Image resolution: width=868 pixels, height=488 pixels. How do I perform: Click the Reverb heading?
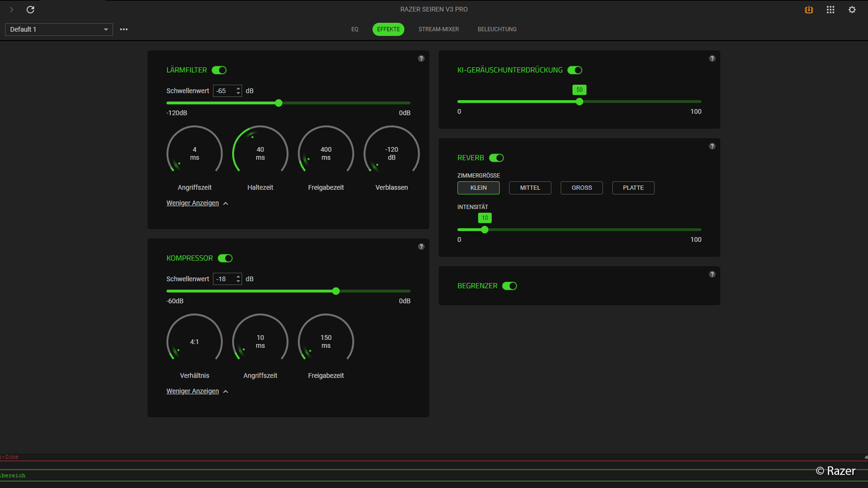pos(471,158)
